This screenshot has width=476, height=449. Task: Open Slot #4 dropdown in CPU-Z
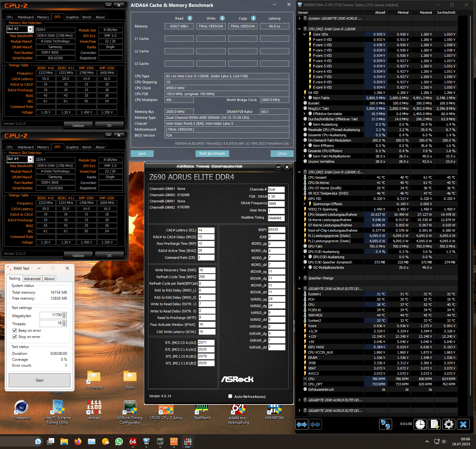click(x=30, y=159)
